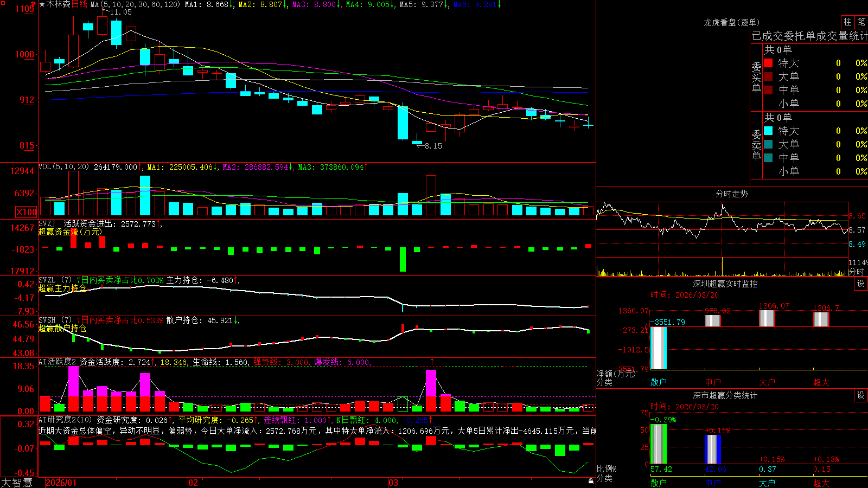
Task: Click the 57.42 散户 ratio value
Action: tap(661, 469)
